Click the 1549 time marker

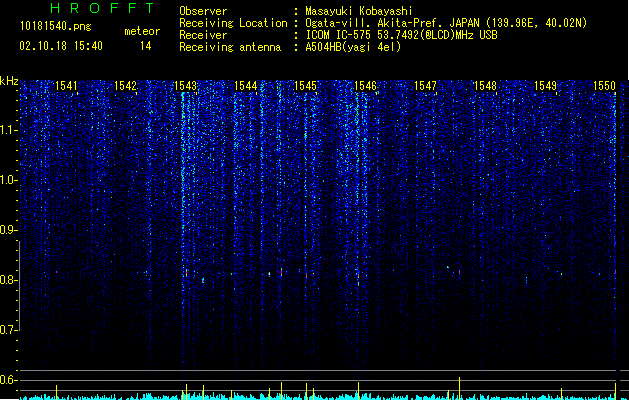(546, 85)
